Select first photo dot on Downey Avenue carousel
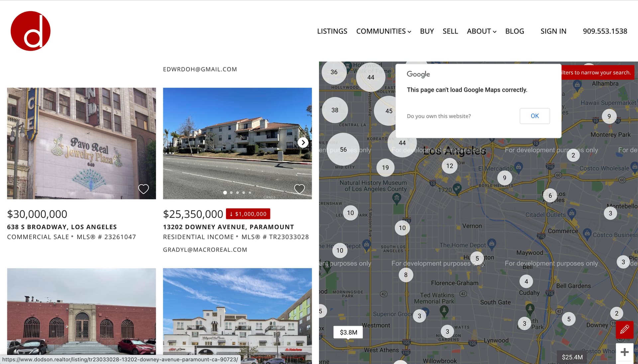Screen dimensions: 638x364 (225, 193)
